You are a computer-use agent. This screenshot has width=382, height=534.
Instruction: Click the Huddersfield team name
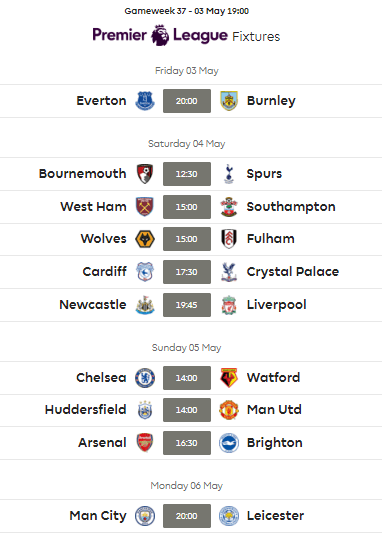85,410
